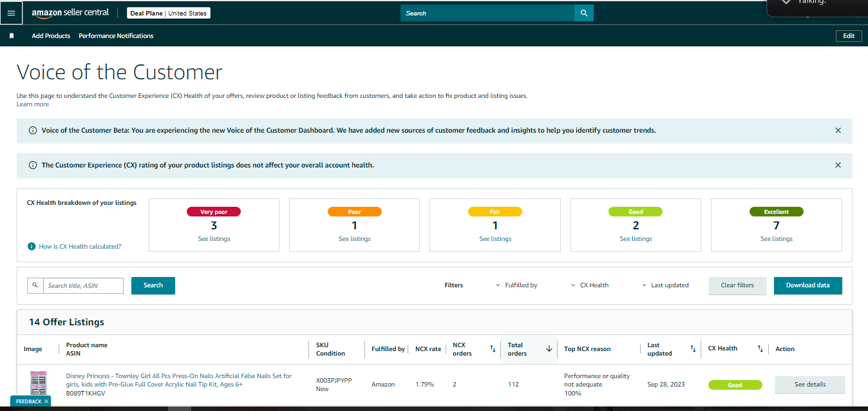The height and width of the screenshot is (411, 868).
Task: Click the orange Poor badge
Action: [x=355, y=212]
